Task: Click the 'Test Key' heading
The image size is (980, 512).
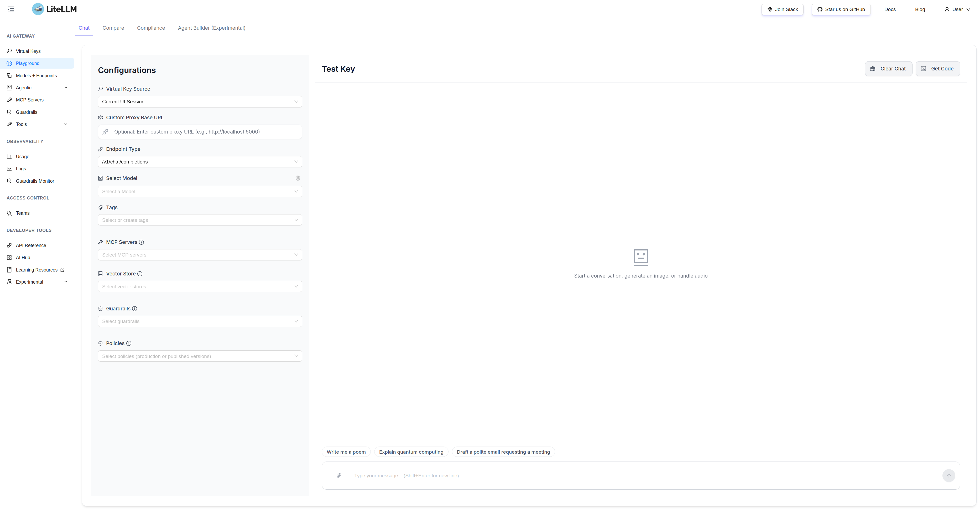Action: [x=338, y=69]
